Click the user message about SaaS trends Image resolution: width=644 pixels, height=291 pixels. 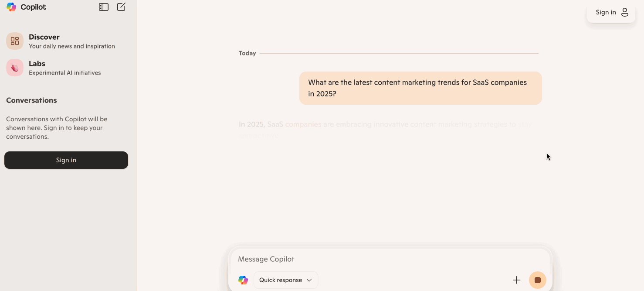(420, 88)
